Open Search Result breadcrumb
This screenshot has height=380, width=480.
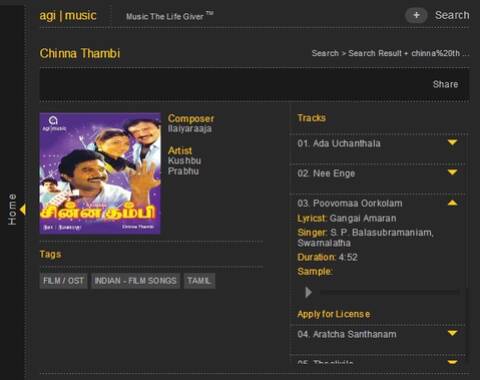[375, 53]
